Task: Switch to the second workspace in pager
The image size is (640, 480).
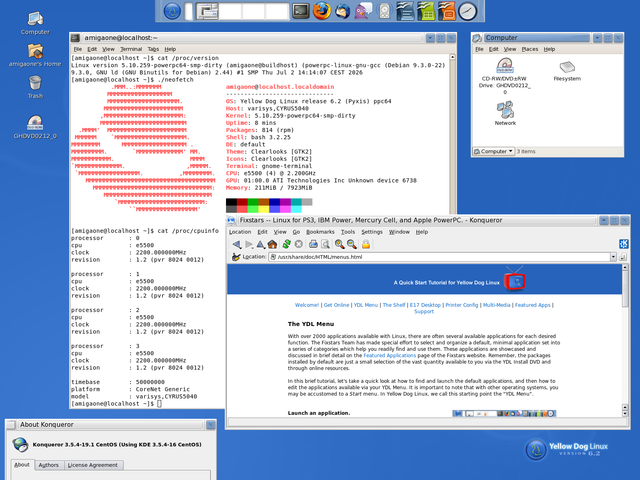Action: (230, 11)
